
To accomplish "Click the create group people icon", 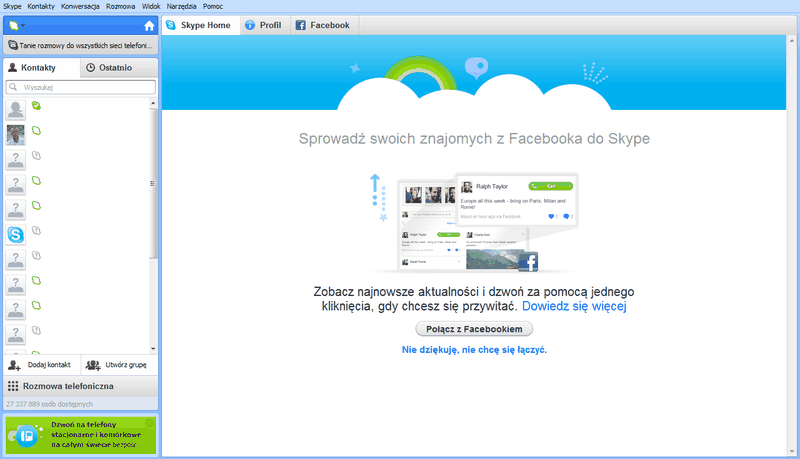I will click(x=93, y=365).
